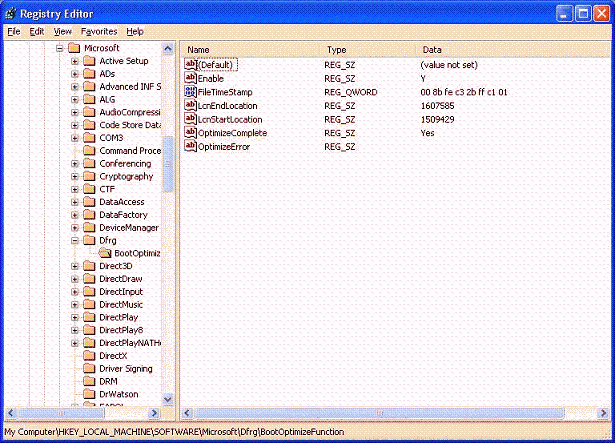Click the Microsoft folder icon

[x=74, y=48]
